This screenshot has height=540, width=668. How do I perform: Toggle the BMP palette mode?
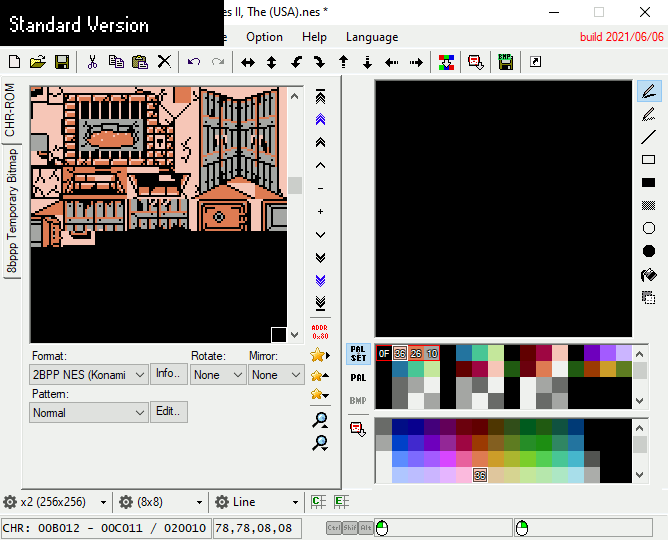point(358,400)
